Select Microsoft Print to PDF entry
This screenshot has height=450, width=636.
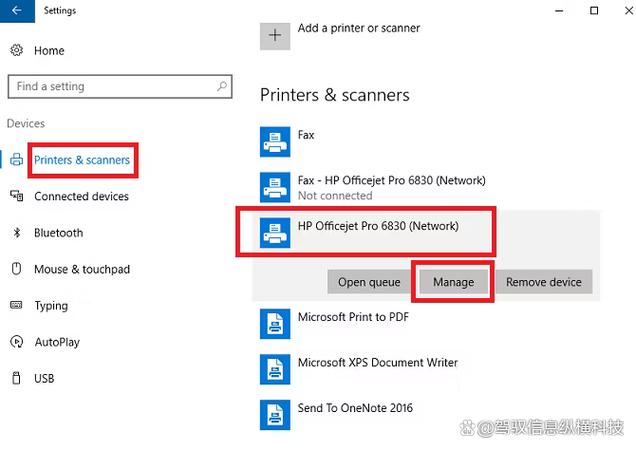(x=353, y=317)
